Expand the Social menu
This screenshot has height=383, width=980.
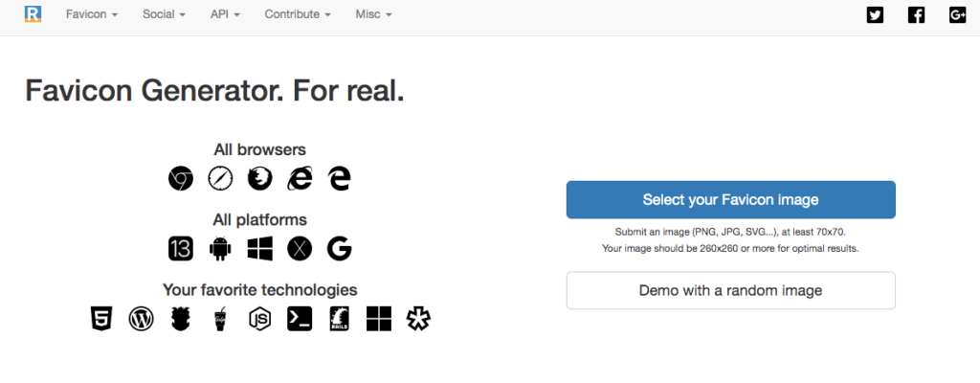pyautogui.click(x=164, y=15)
